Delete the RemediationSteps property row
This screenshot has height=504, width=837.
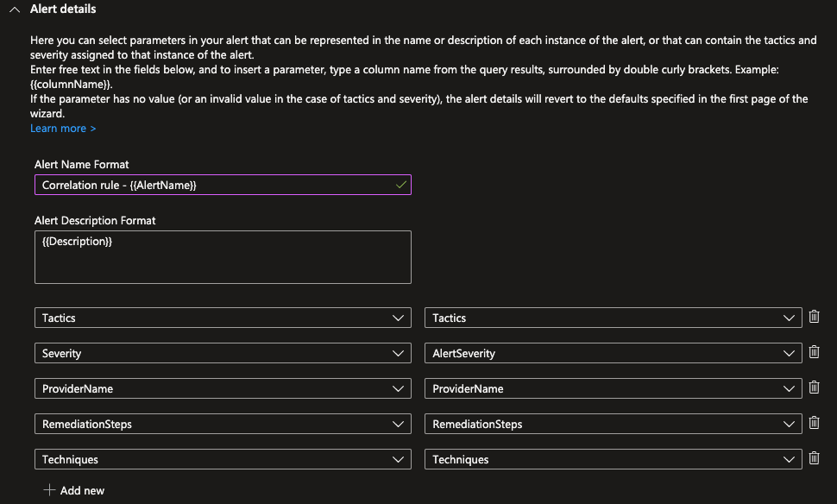coord(814,423)
